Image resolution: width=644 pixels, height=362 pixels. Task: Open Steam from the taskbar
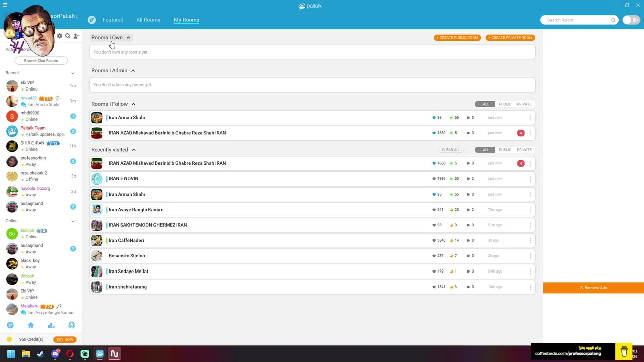[x=40, y=354]
